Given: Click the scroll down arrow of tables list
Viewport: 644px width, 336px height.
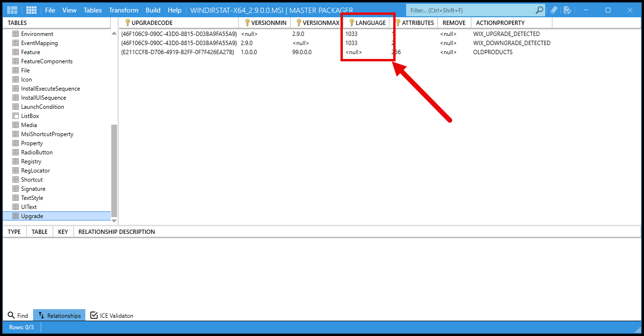Looking at the screenshot, I should pyautogui.click(x=114, y=220).
